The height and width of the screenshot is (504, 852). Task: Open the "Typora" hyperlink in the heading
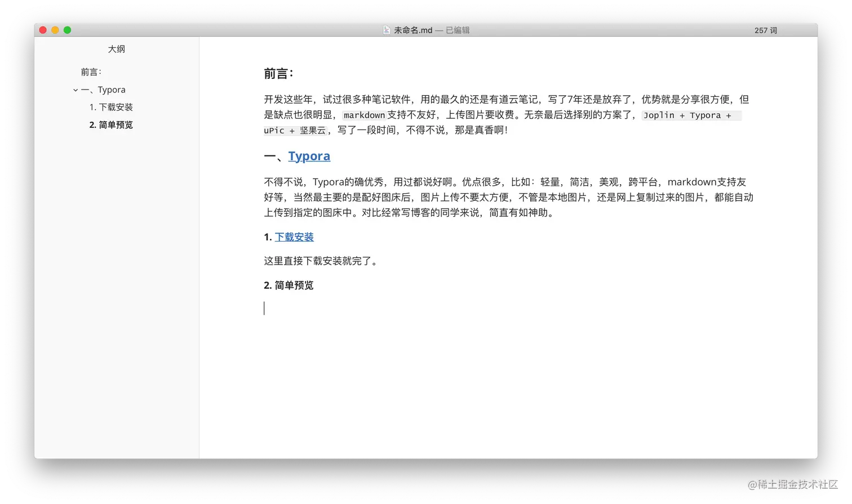tap(309, 156)
